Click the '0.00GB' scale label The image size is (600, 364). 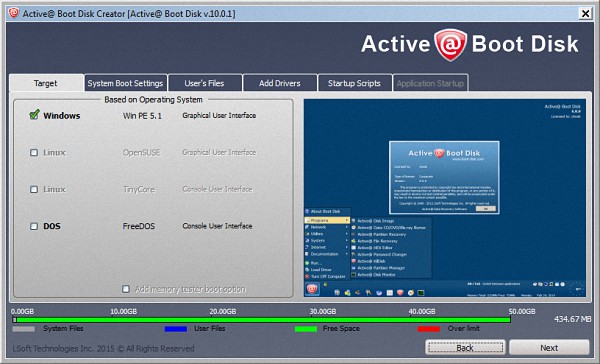(x=22, y=311)
